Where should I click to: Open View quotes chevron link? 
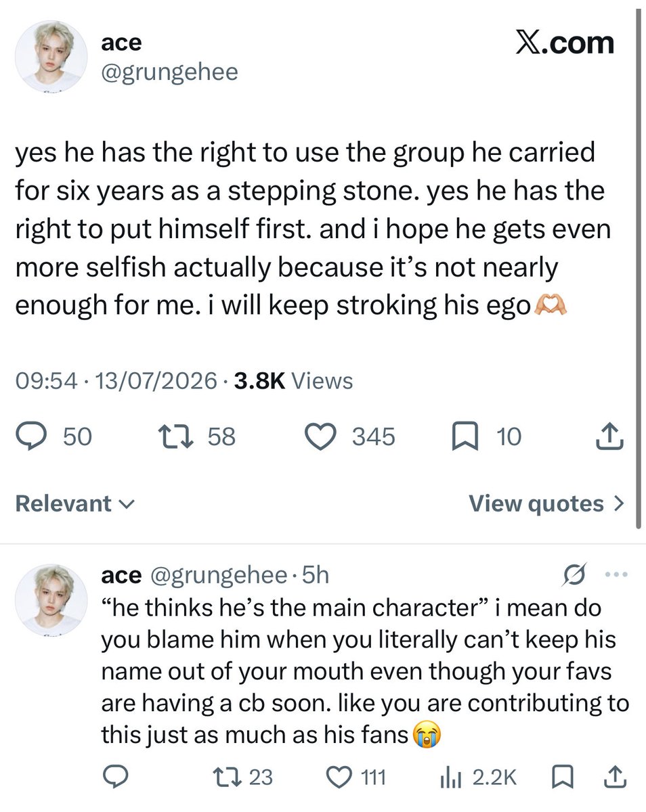point(546,504)
